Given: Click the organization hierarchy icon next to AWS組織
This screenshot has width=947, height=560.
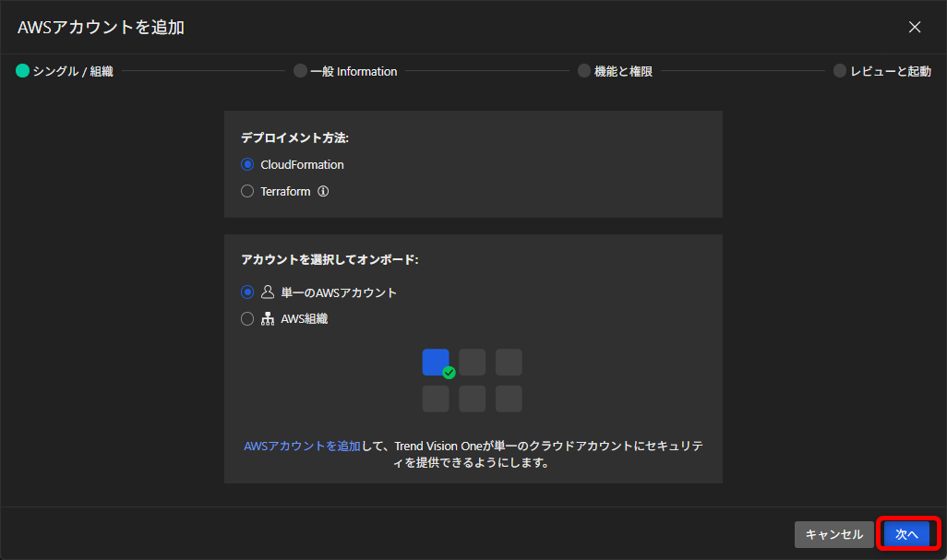Looking at the screenshot, I should [268, 318].
